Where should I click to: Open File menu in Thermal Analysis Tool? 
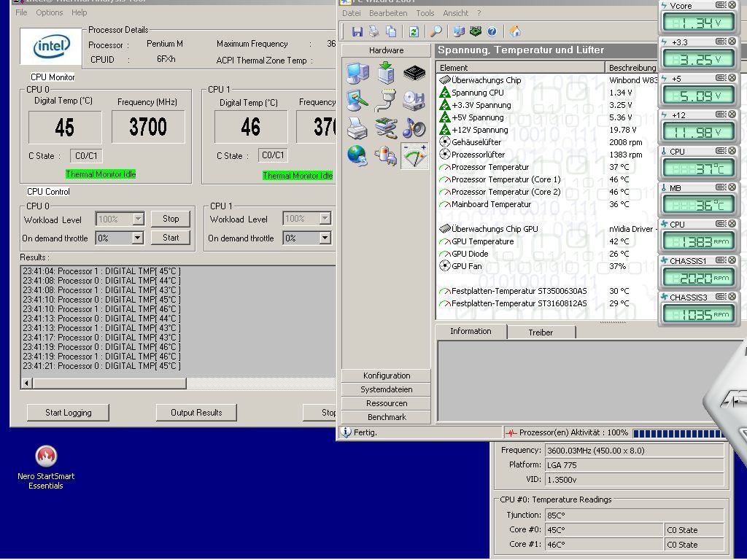(21, 12)
